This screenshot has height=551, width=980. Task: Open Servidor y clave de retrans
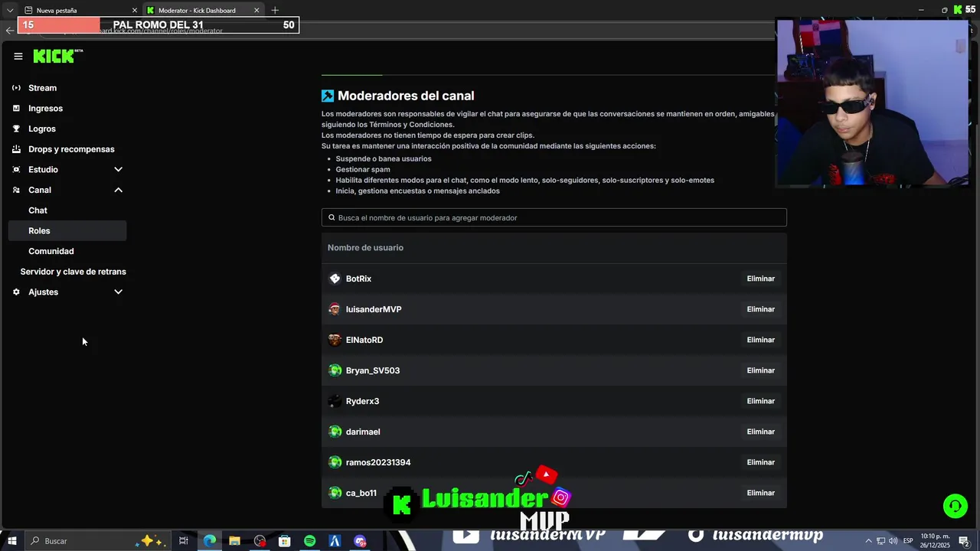73,272
